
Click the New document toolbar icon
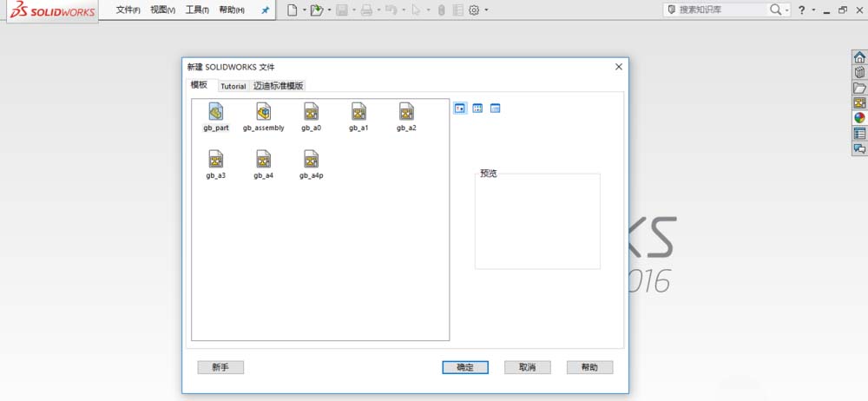[x=293, y=10]
